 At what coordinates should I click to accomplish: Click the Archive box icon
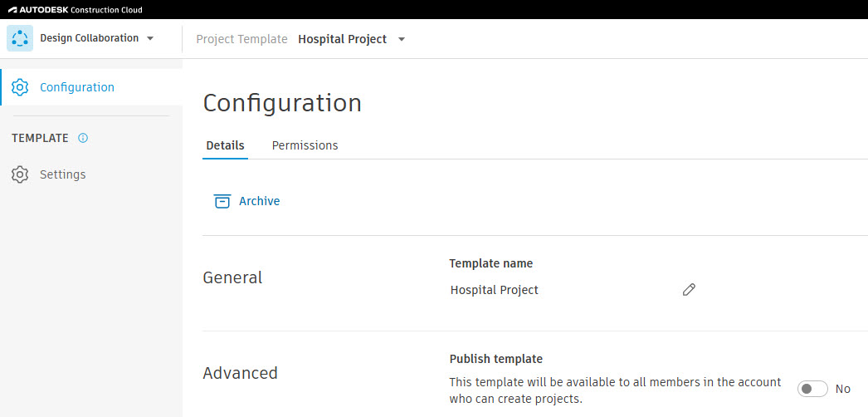(x=222, y=201)
